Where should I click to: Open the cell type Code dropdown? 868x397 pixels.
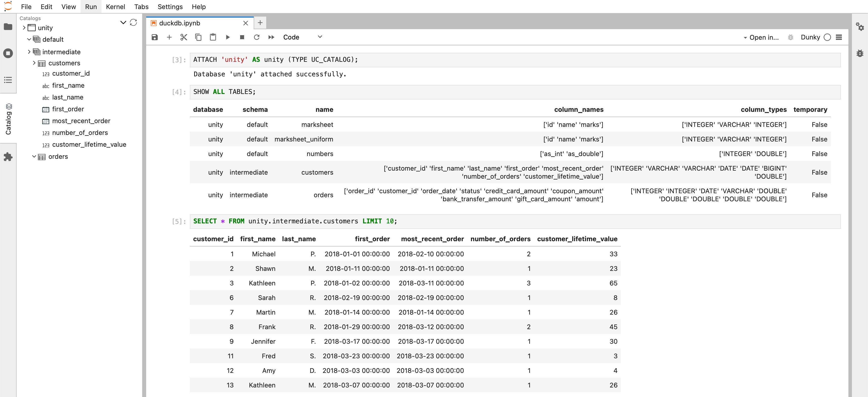coord(302,37)
